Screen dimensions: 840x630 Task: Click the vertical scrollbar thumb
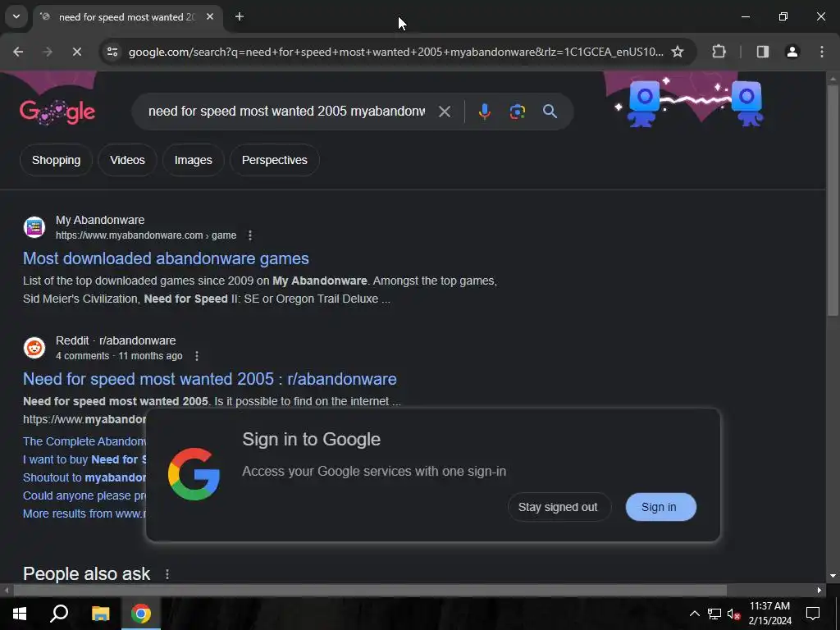pos(833,199)
